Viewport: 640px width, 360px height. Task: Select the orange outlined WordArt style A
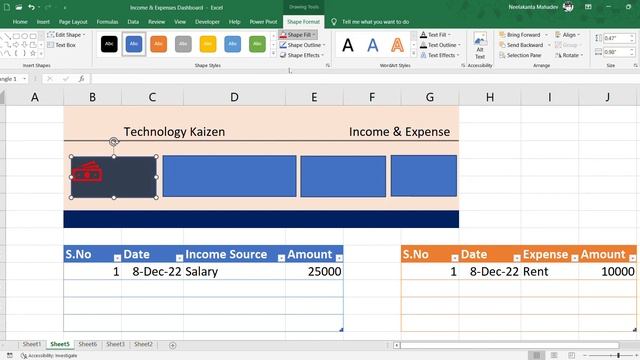click(397, 45)
